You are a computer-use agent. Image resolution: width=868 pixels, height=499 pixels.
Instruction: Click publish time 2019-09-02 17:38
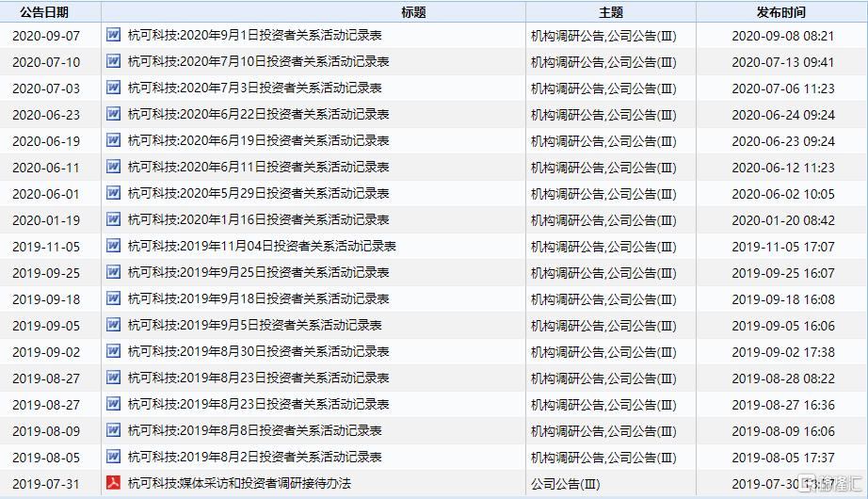pyautogui.click(x=782, y=352)
